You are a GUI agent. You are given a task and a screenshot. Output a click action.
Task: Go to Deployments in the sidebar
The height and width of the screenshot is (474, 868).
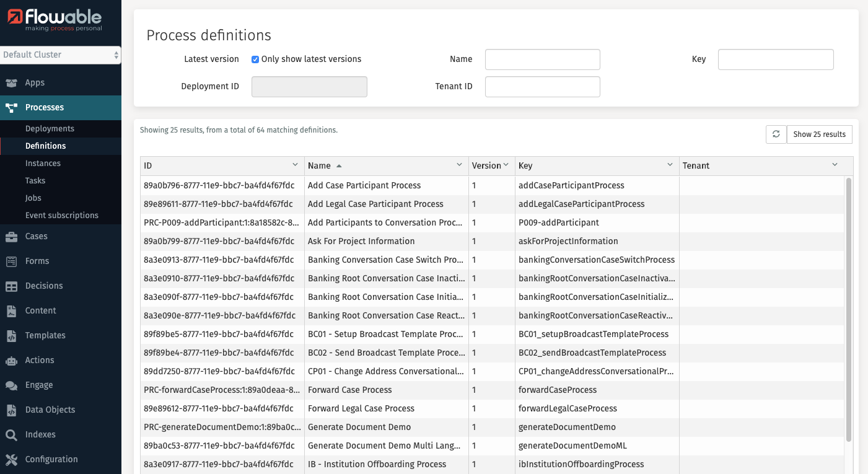coord(50,129)
